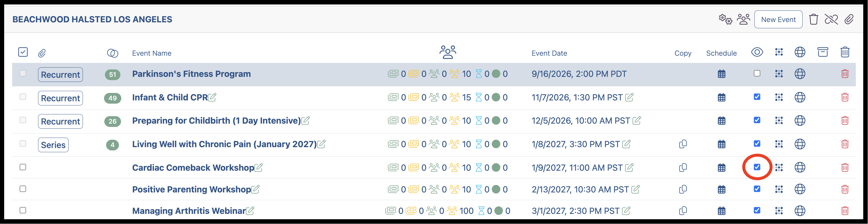The height and width of the screenshot is (224, 868).
Task: Open the Infant & Child CPR event
Action: 170,98
